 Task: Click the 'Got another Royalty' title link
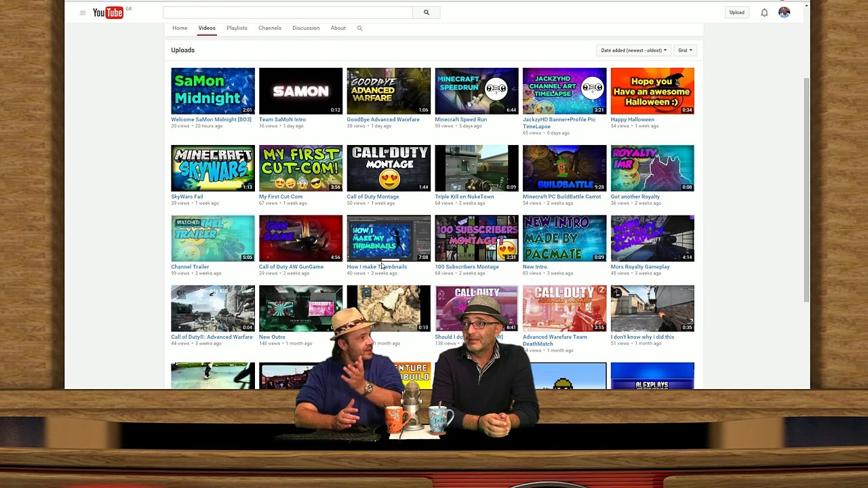[x=635, y=197]
